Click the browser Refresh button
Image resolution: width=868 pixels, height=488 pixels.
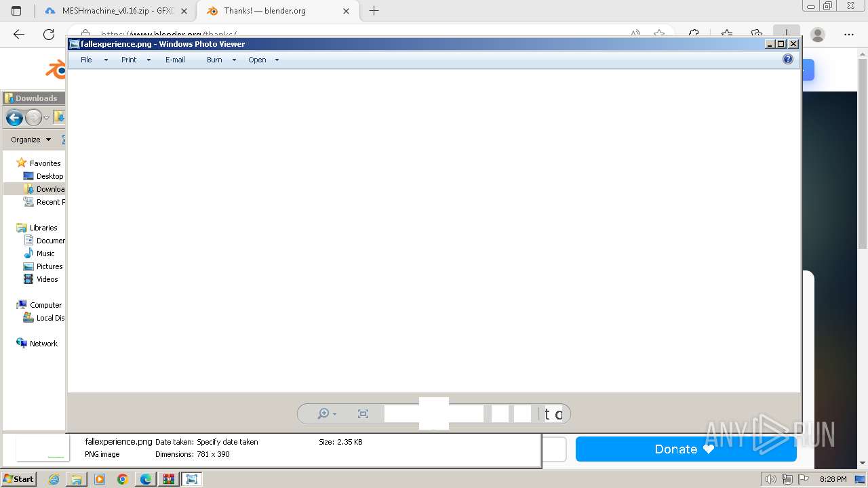(49, 34)
